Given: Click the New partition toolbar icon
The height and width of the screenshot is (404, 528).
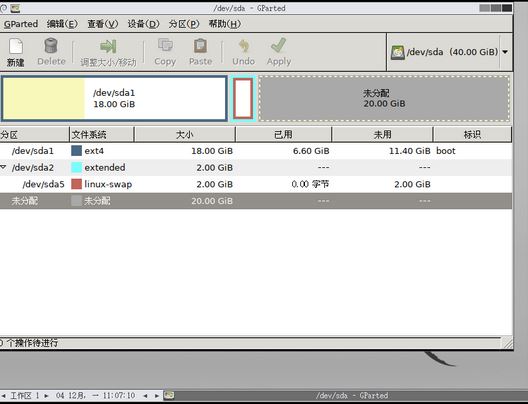Looking at the screenshot, I should (15, 46).
